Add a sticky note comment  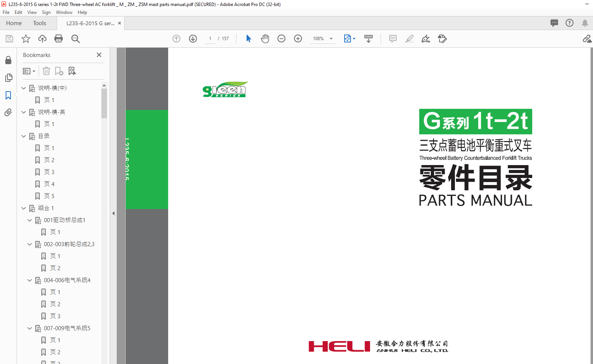tap(393, 39)
